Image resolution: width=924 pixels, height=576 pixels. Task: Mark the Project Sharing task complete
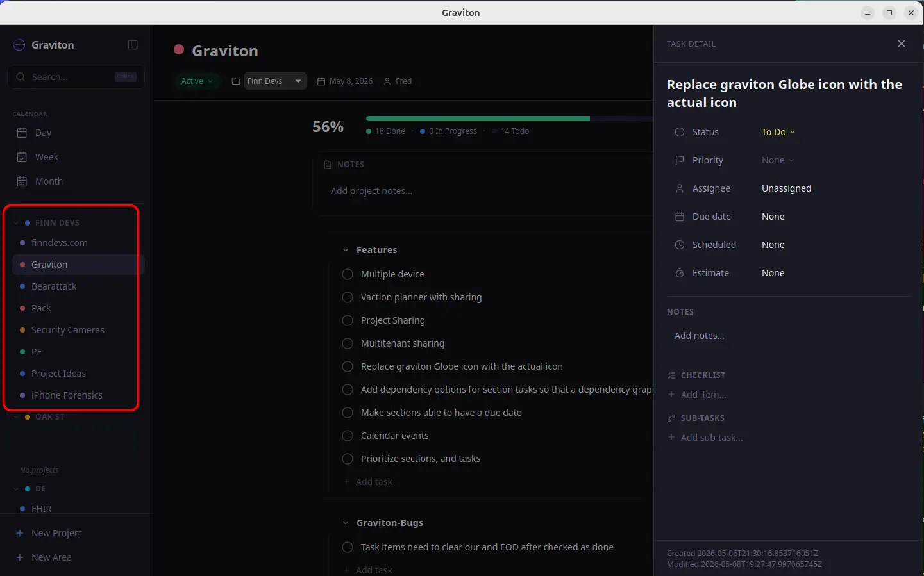[x=348, y=320]
